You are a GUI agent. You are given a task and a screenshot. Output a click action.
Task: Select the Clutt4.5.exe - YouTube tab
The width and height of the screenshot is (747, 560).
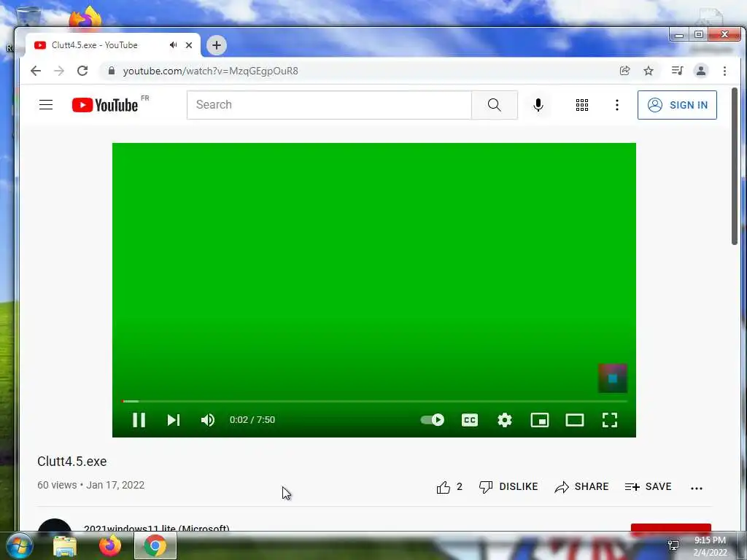(113, 45)
